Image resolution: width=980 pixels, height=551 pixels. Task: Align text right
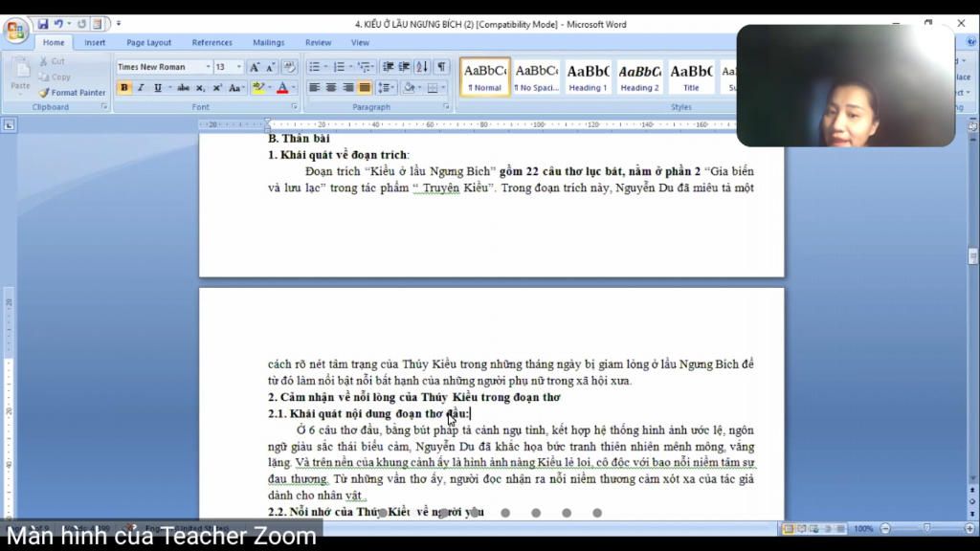347,87
